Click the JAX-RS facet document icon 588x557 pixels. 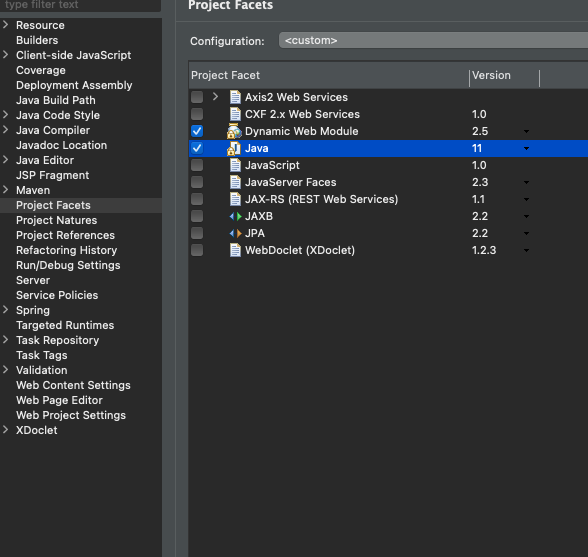[235, 199]
